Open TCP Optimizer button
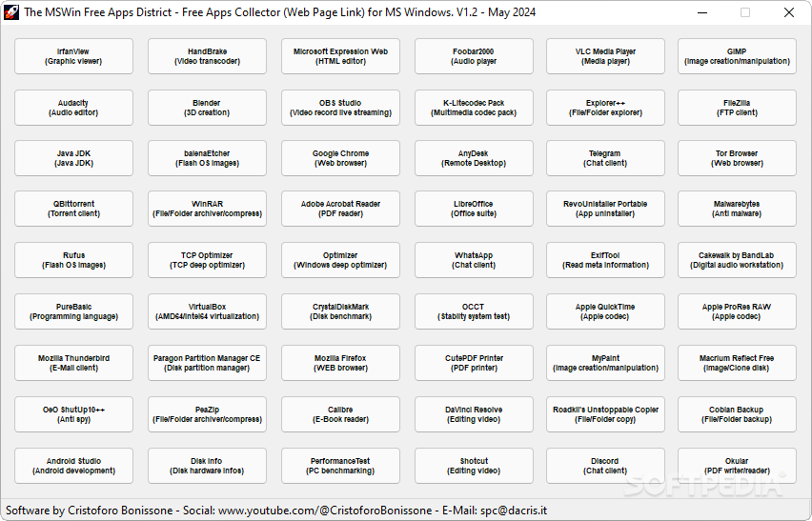The width and height of the screenshot is (812, 521). pyautogui.click(x=207, y=260)
